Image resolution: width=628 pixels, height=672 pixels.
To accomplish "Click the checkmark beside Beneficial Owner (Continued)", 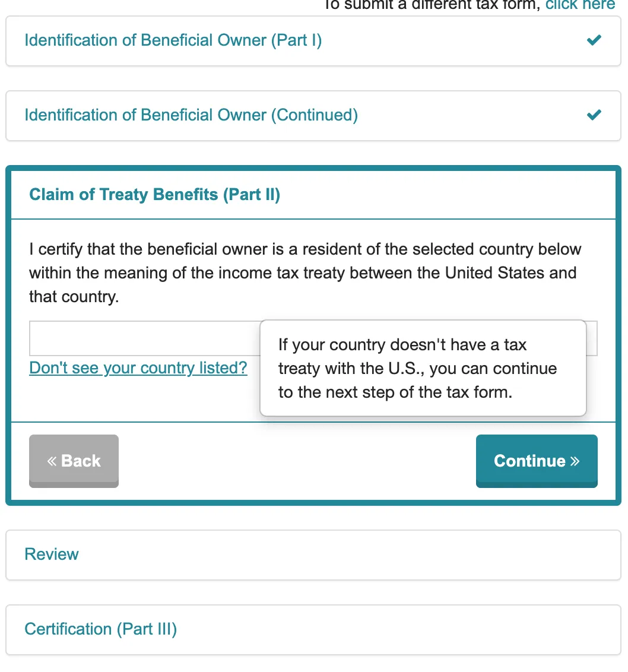I will click(594, 115).
